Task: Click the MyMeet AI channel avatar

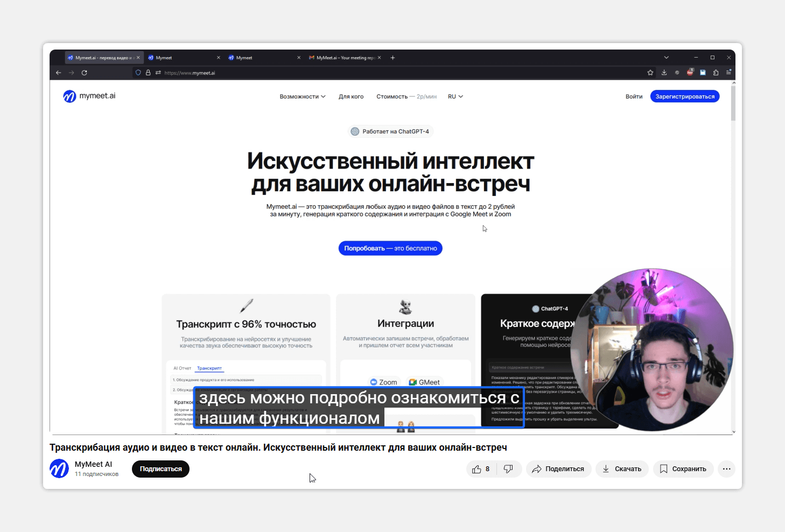Action: pos(59,469)
